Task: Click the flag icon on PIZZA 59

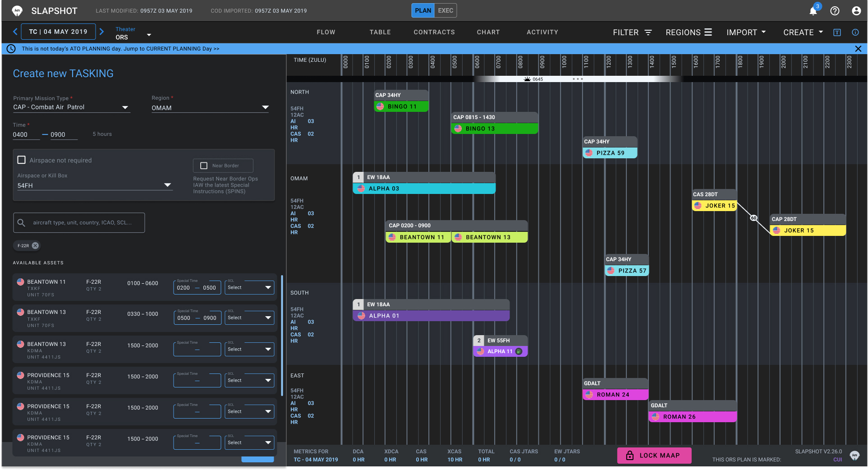Action: coord(589,153)
